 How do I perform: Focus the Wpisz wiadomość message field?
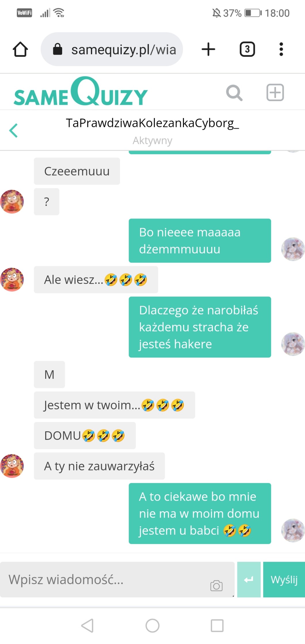tap(117, 580)
